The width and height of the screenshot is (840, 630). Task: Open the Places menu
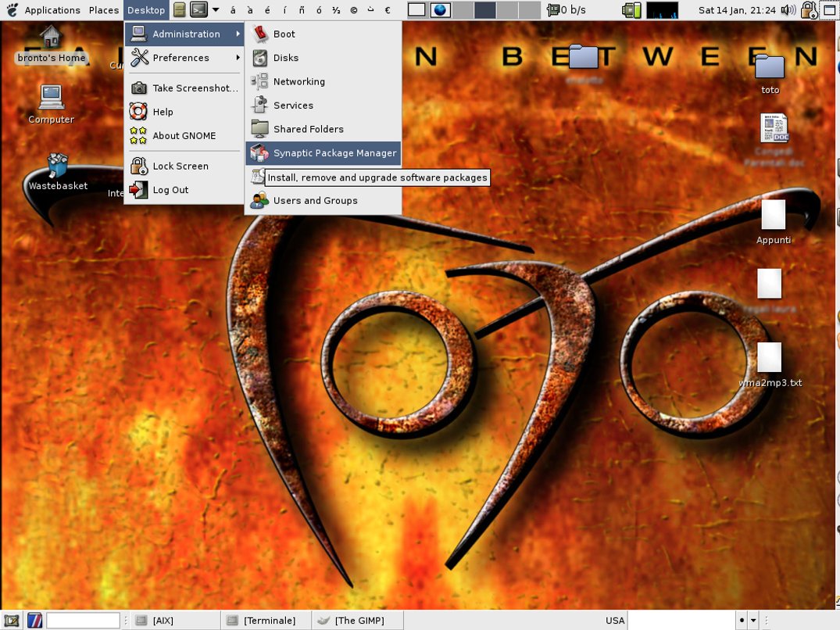pyautogui.click(x=104, y=10)
